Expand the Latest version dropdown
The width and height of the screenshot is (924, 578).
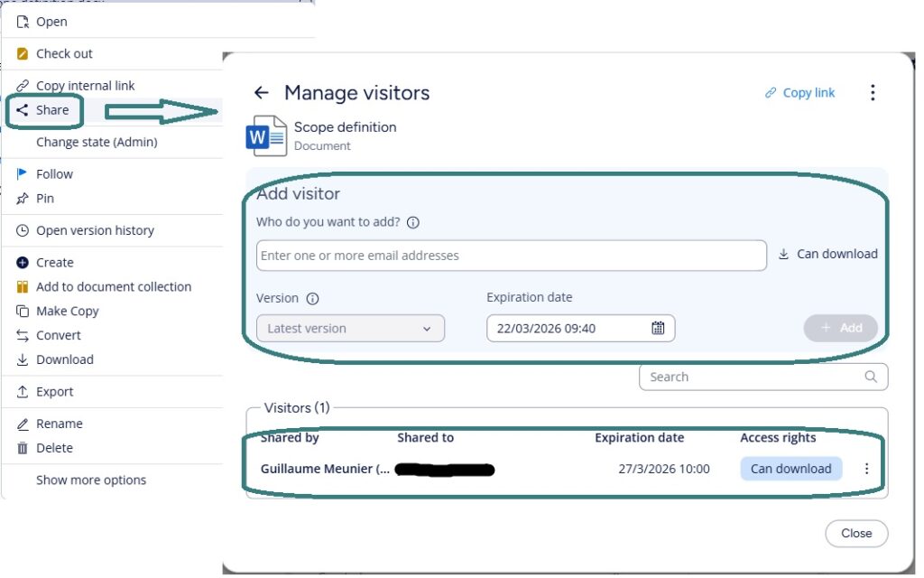(x=350, y=329)
